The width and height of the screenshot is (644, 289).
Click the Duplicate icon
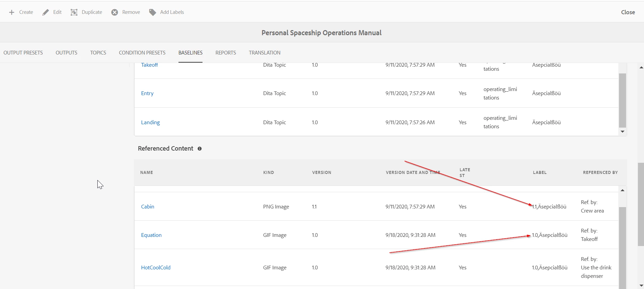click(74, 12)
